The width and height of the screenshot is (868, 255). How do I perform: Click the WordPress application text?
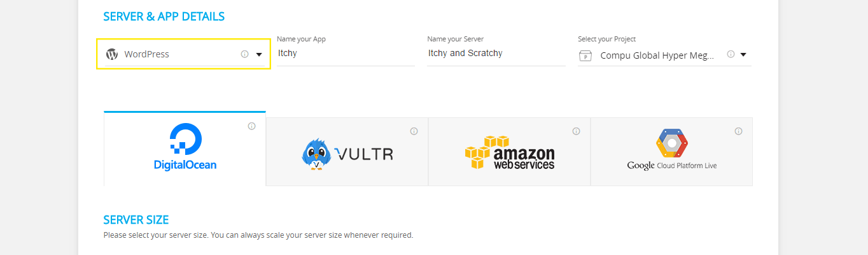coord(147,54)
